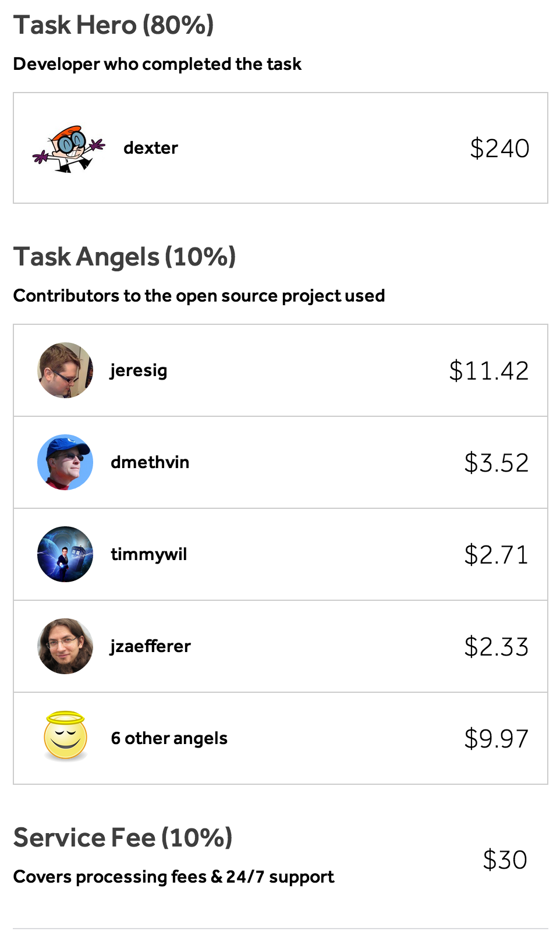Click jeresig's profile picture

click(65, 370)
